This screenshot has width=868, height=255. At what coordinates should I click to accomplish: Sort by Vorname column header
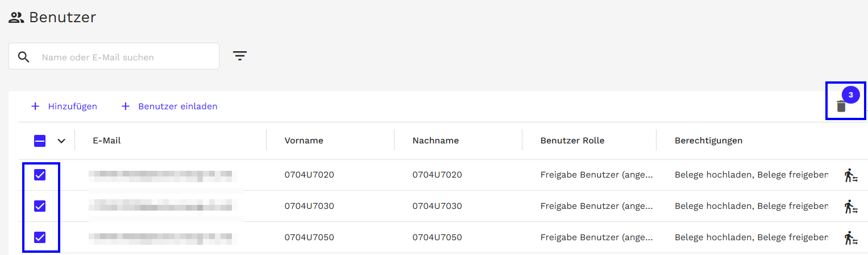[304, 141]
